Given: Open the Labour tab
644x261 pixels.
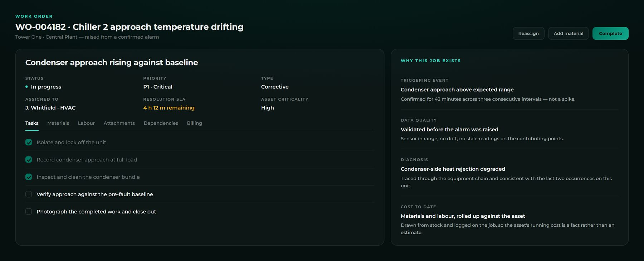Looking at the screenshot, I should click(x=86, y=123).
